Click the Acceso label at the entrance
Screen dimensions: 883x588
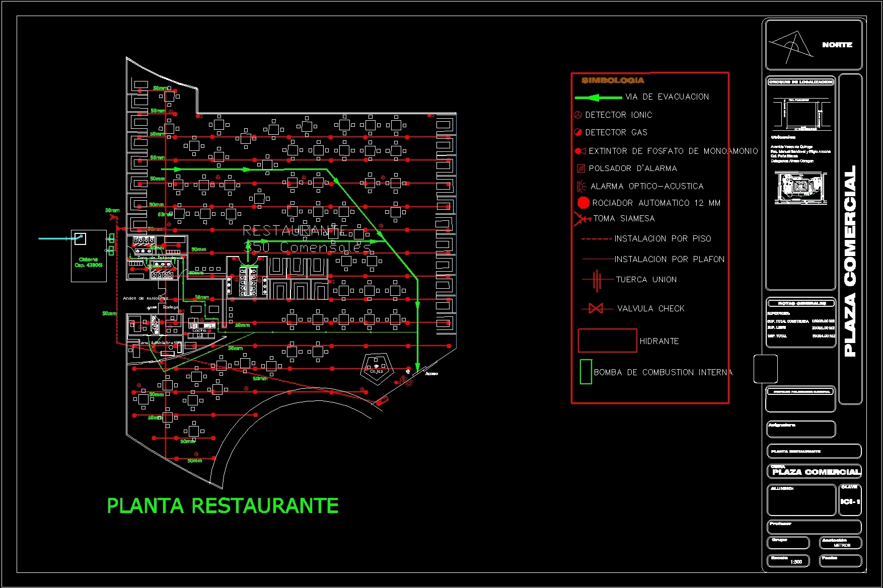coord(431,374)
